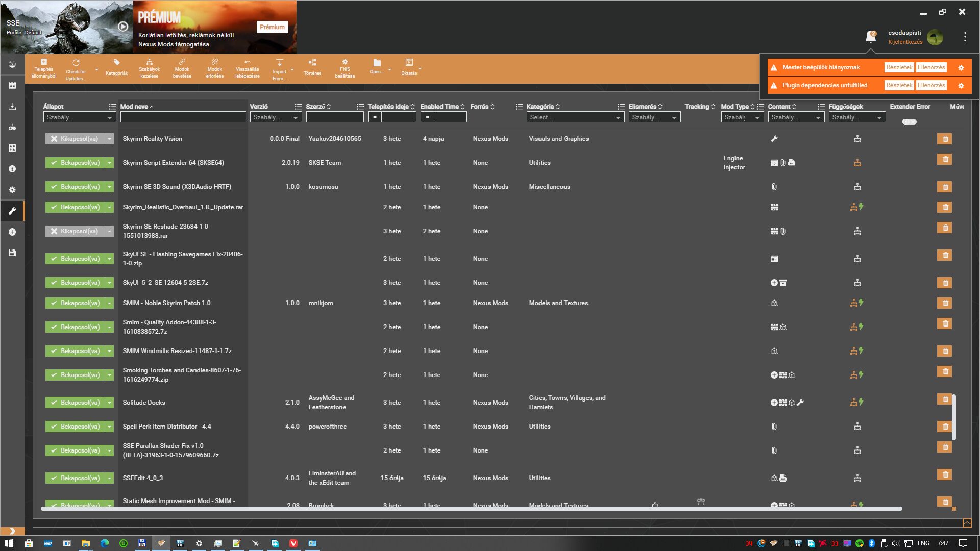Delete Skyrim Reality Vision with trash icon
This screenshot has height=551, width=980.
945,139
